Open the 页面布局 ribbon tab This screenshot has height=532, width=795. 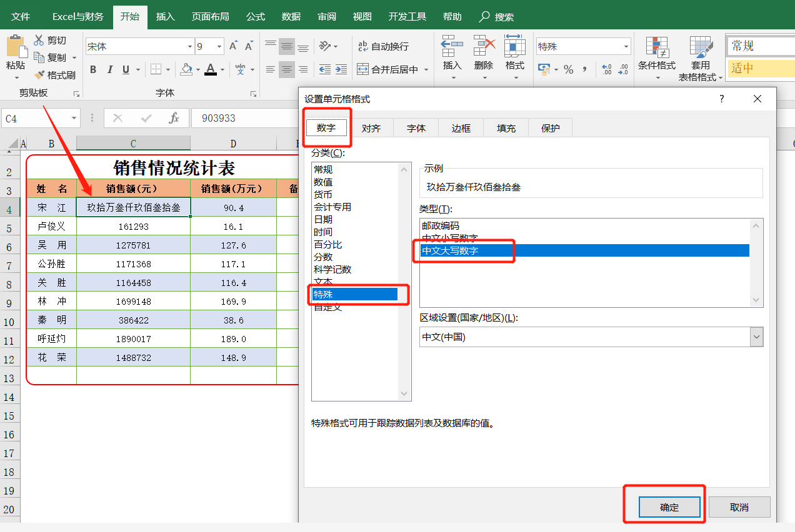click(210, 17)
